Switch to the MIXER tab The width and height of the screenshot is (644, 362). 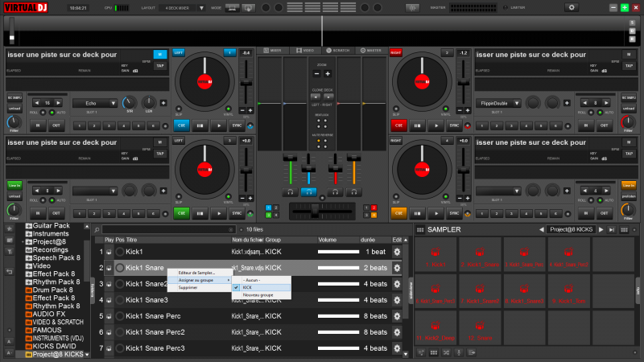272,51
